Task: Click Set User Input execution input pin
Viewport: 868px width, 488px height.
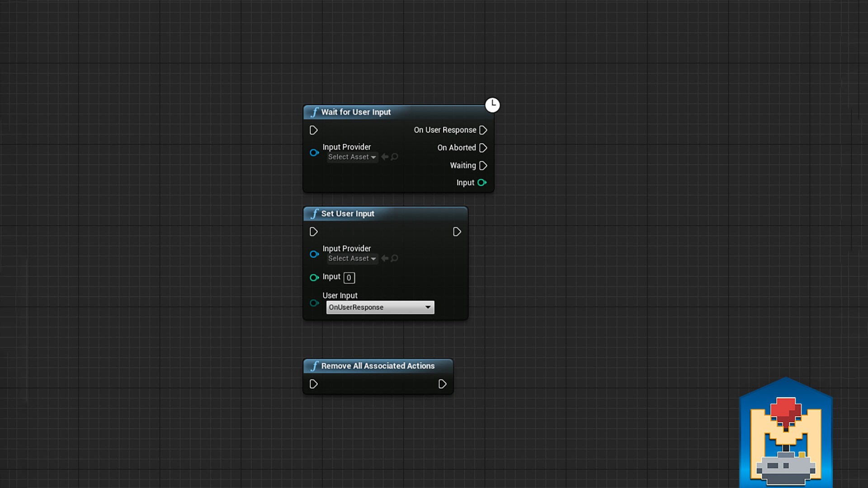Action: (x=313, y=232)
